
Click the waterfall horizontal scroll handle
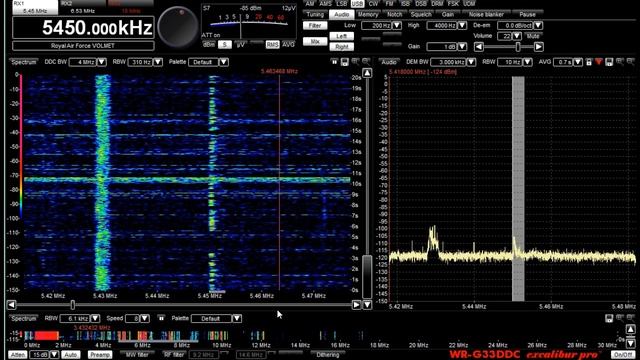[73, 304]
